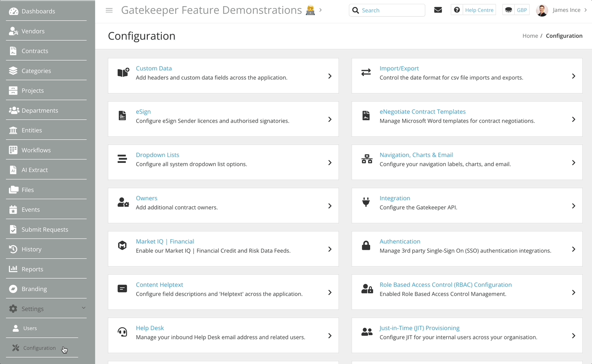This screenshot has width=592, height=364.
Task: Click the Vendors people icon
Action: tap(13, 31)
